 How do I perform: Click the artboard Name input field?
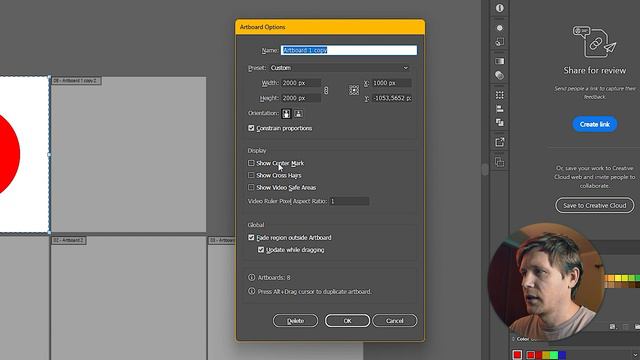point(349,50)
